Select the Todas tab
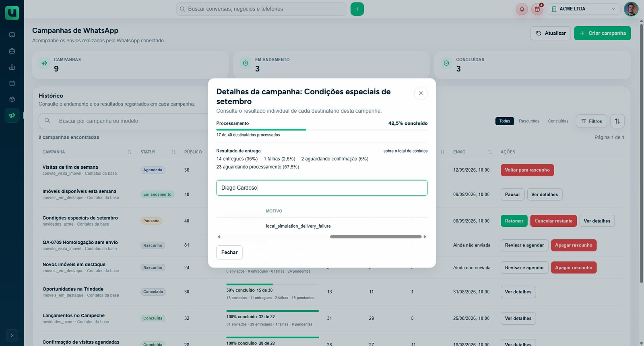The height and width of the screenshot is (346, 644). click(505, 121)
